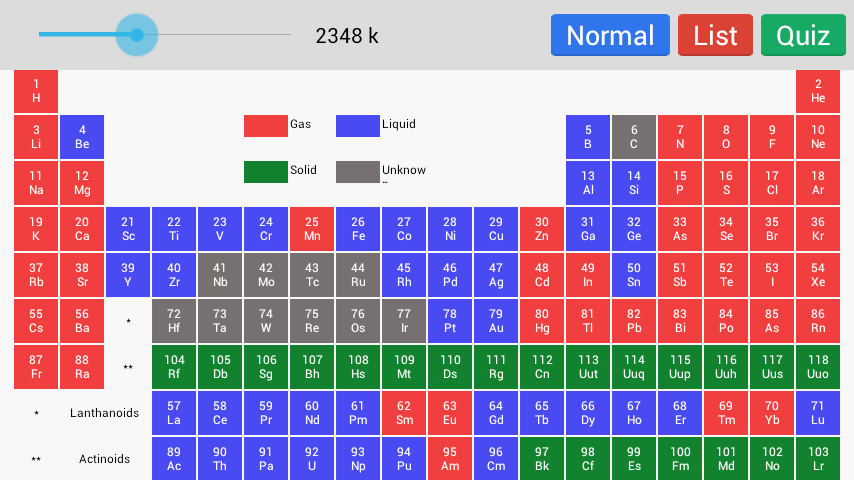This screenshot has width=854, height=480.
Task: Switch to the List view
Action: click(715, 35)
